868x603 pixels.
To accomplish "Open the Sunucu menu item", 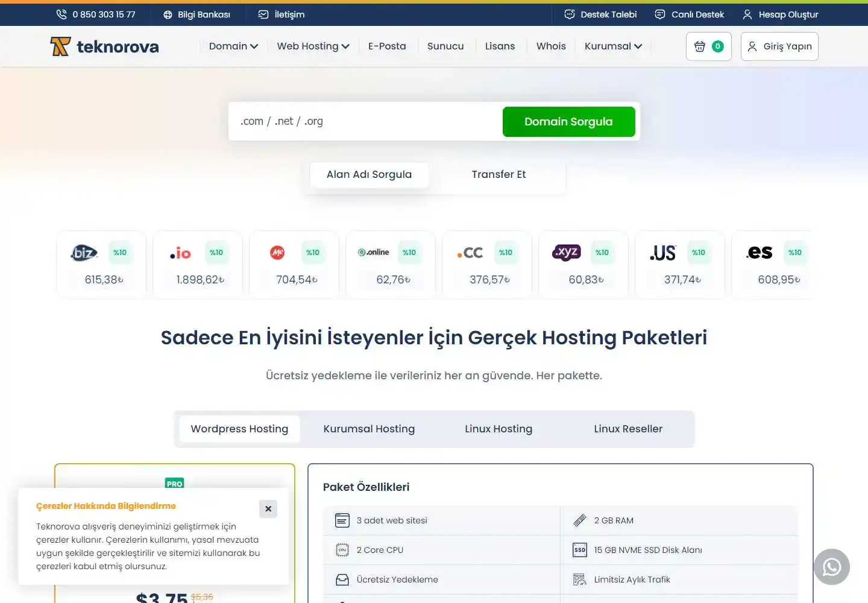I will (445, 46).
